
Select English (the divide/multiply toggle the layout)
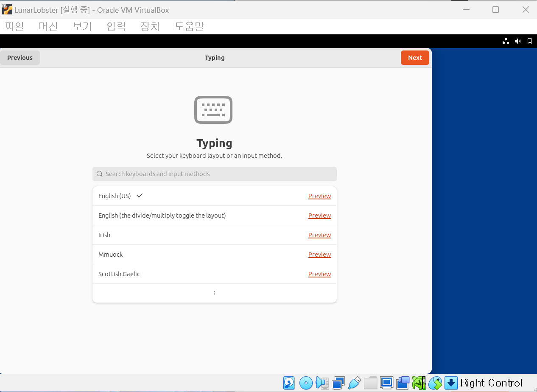(215, 216)
